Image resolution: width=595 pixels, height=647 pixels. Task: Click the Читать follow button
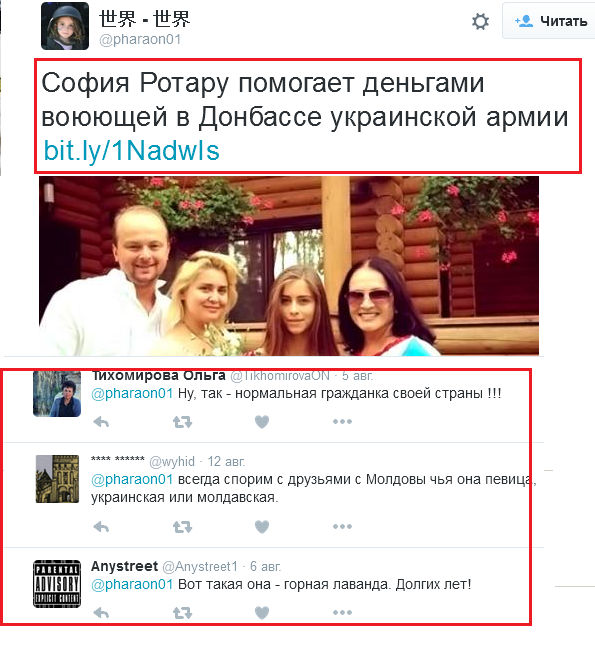coord(550,21)
